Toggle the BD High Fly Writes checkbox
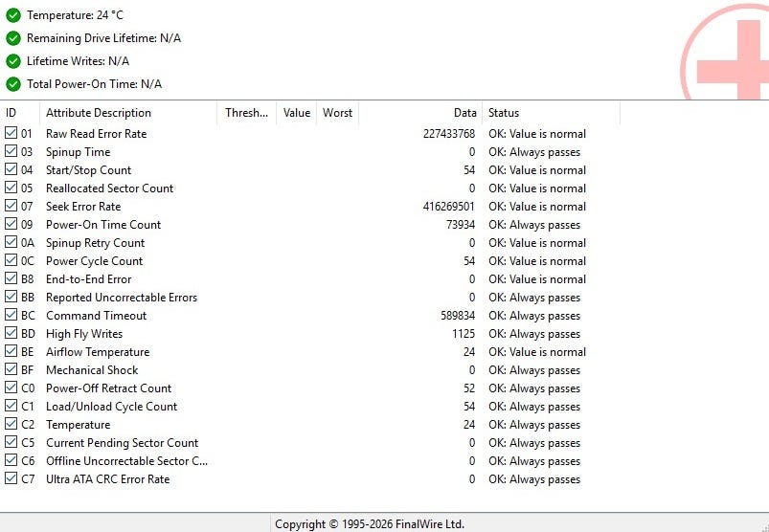 click(11, 333)
